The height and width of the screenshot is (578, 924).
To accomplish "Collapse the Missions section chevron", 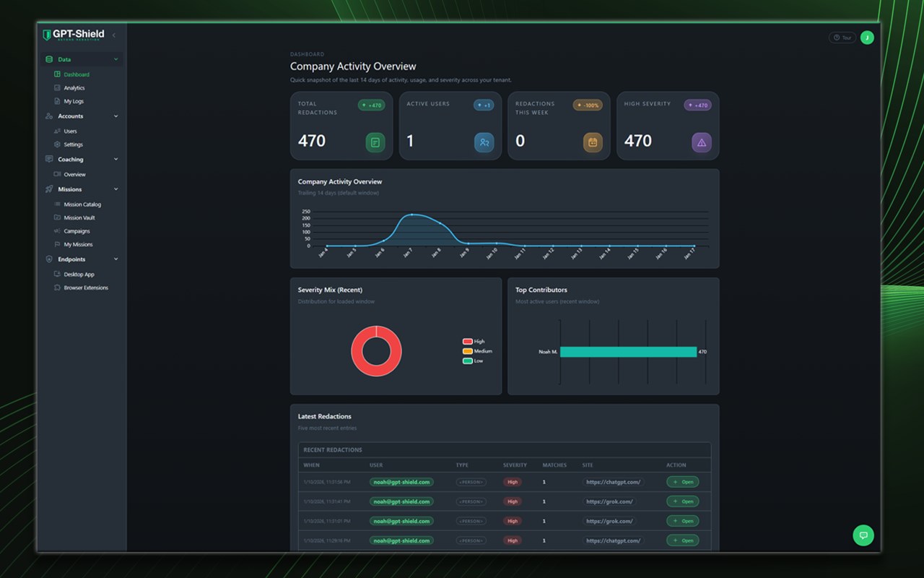I will (x=115, y=189).
